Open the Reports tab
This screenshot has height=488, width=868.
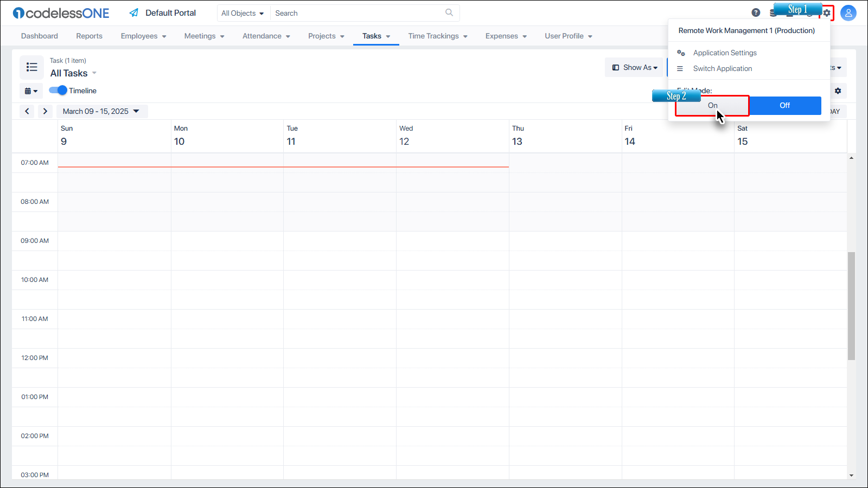tap(90, 36)
